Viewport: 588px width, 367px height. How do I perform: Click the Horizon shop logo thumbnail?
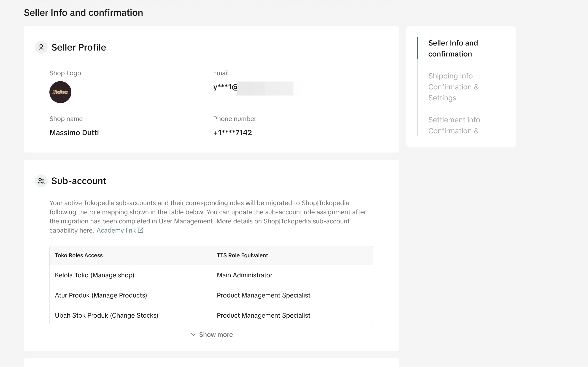pos(60,92)
